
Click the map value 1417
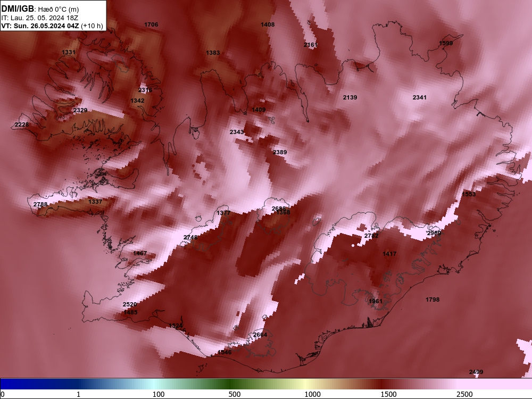tap(389, 254)
